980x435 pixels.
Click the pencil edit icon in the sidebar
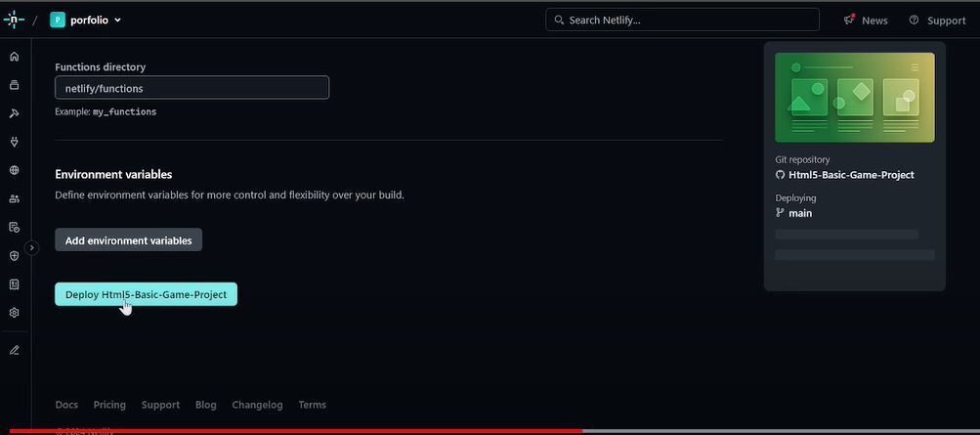point(15,350)
